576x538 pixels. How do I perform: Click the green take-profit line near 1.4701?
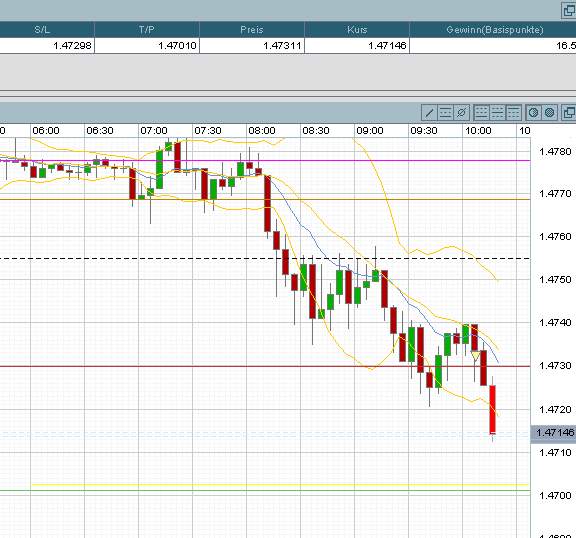[x=264, y=490]
